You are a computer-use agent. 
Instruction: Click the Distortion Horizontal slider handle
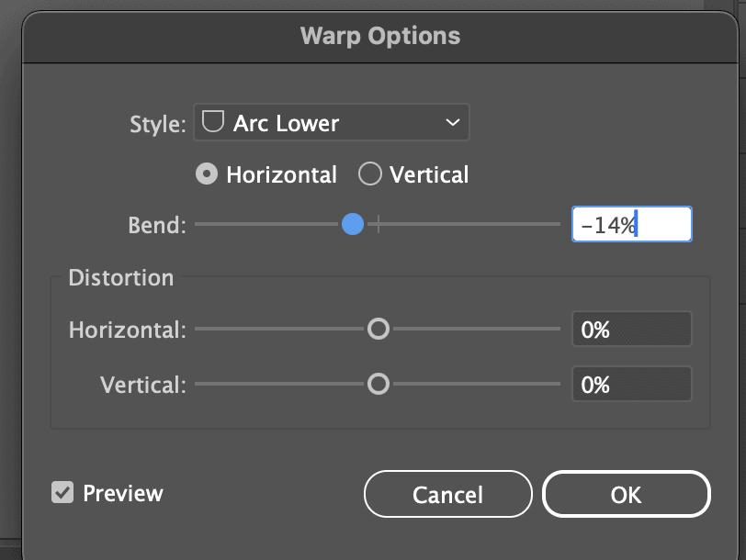coord(379,329)
